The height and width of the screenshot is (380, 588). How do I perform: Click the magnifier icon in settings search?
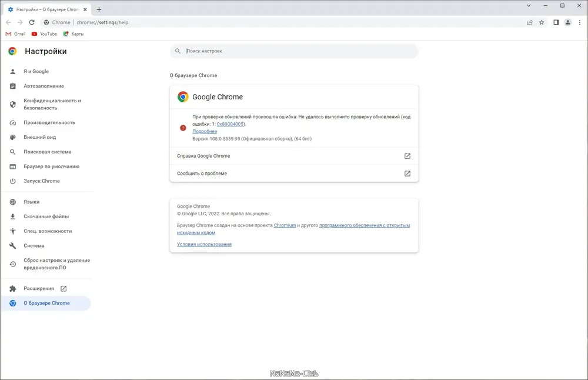[178, 51]
